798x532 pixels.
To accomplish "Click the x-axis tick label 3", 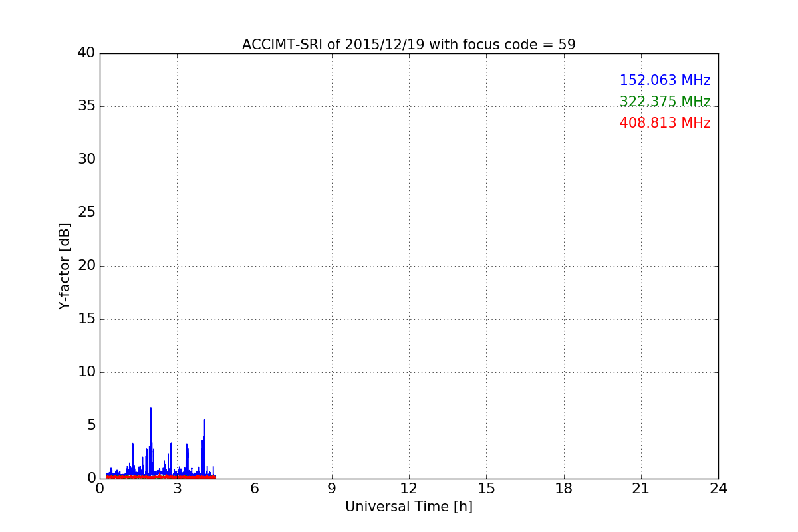I will [x=177, y=489].
